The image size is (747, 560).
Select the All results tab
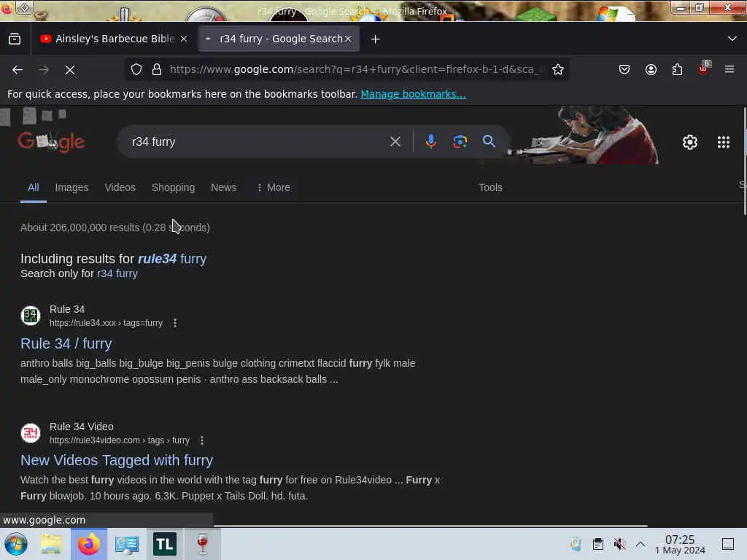coord(34,187)
